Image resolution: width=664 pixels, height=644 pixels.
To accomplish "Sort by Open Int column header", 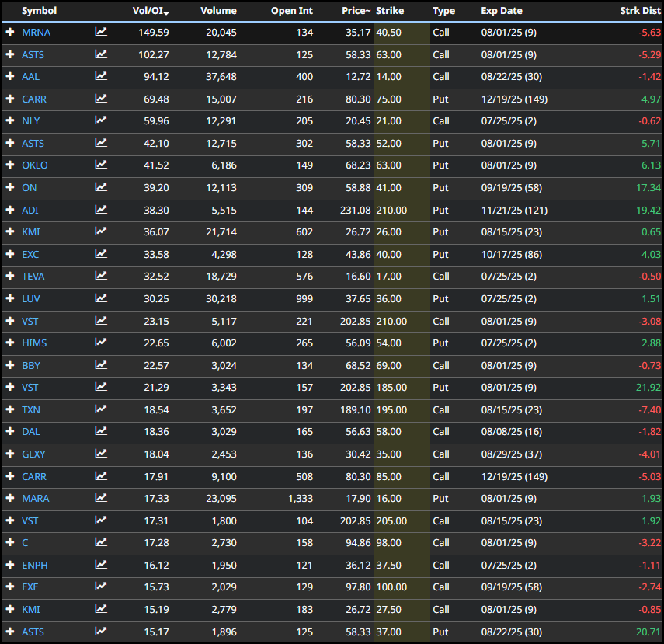I will (x=292, y=11).
